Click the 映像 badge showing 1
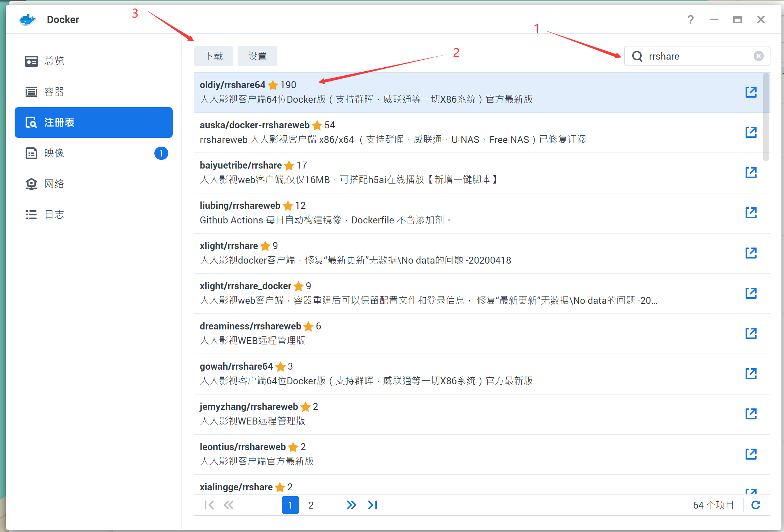 [x=161, y=153]
